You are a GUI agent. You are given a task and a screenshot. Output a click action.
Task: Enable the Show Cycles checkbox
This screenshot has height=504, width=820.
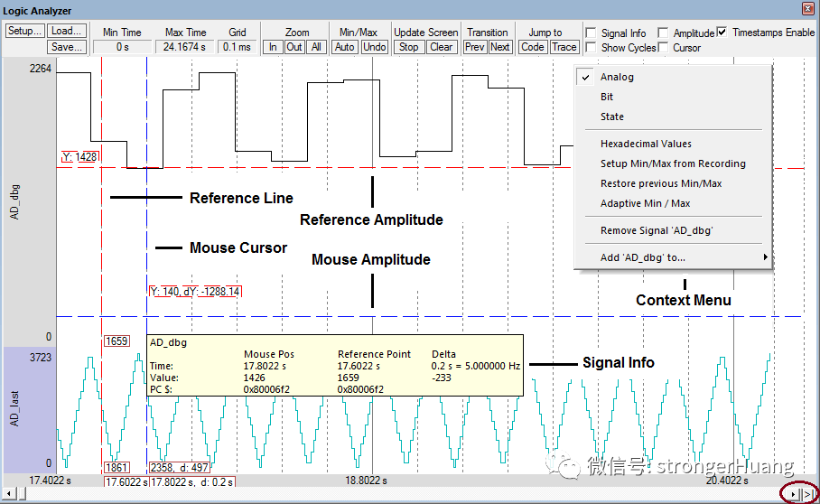tap(591, 48)
